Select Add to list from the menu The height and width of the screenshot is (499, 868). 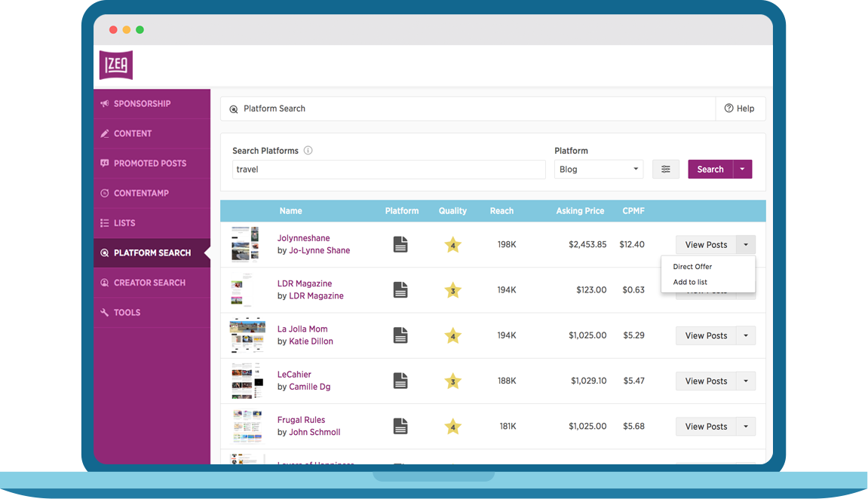[690, 282]
